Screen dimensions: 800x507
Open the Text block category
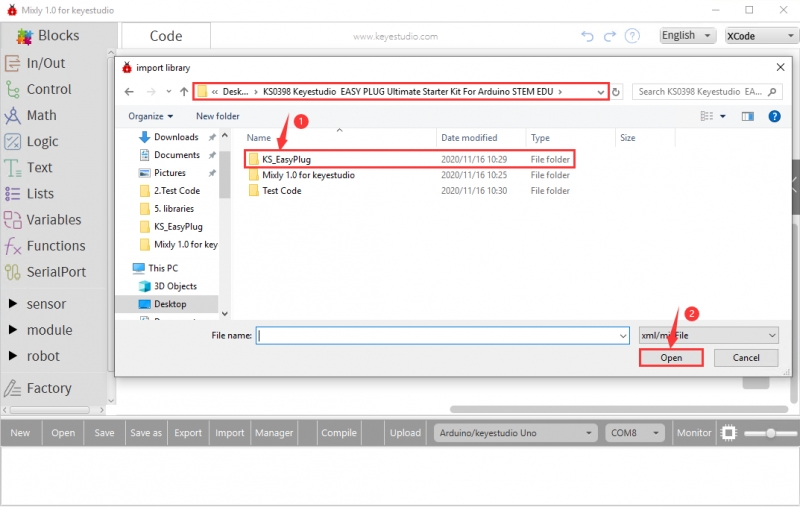coord(29,167)
